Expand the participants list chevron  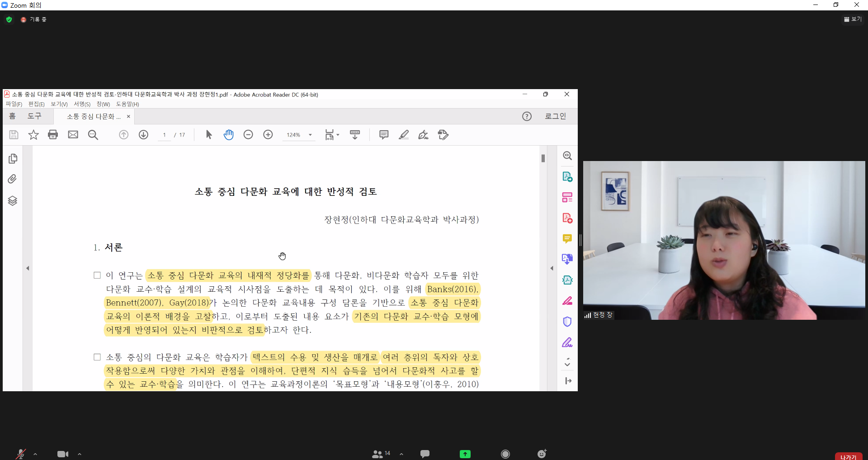click(401, 454)
